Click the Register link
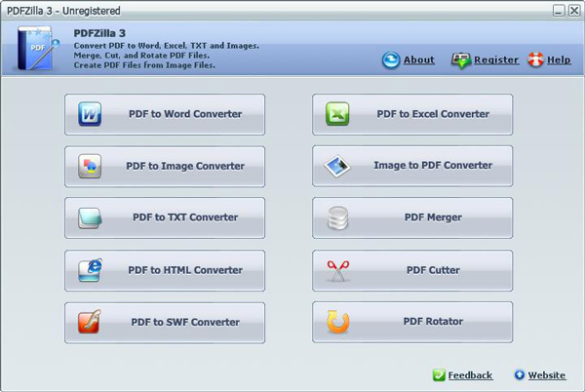585x392 pixels. (x=496, y=60)
